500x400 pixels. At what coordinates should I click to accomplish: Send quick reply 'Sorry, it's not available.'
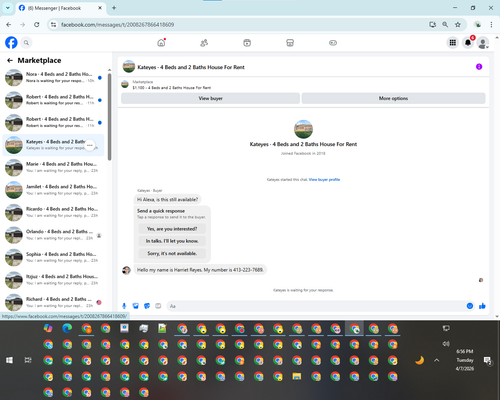pyautogui.click(x=172, y=253)
